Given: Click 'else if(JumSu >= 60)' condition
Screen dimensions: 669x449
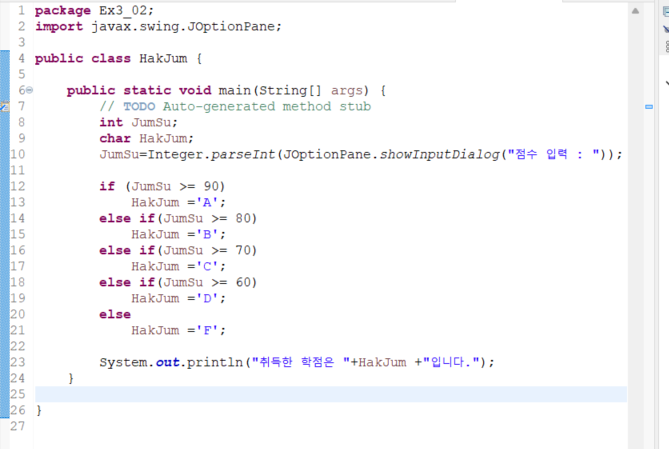Looking at the screenshot, I should coord(178,283).
